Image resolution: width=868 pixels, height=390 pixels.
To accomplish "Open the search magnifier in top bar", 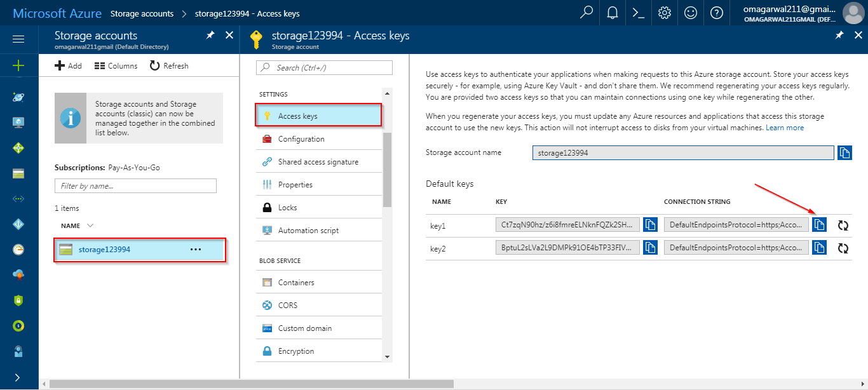I will [587, 13].
